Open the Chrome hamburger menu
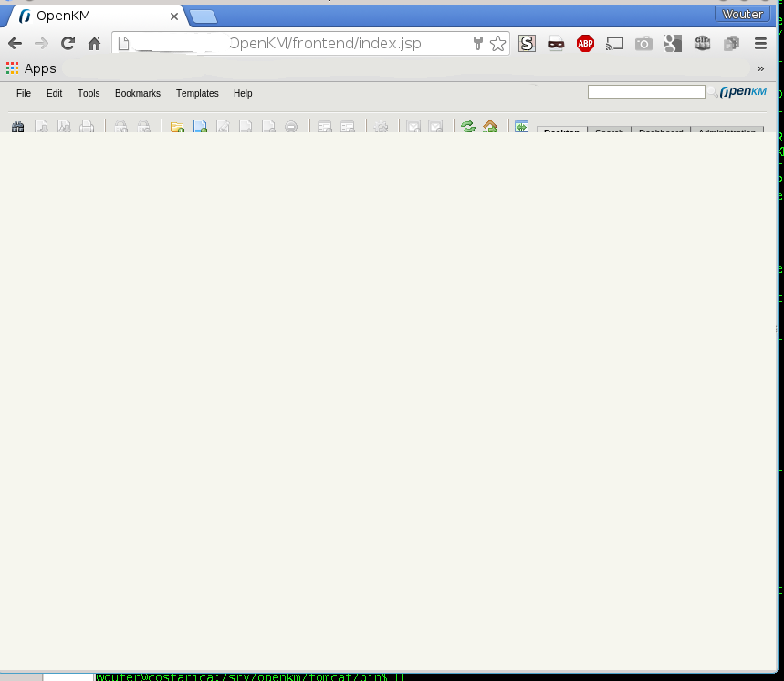The width and height of the screenshot is (784, 681). point(760,43)
